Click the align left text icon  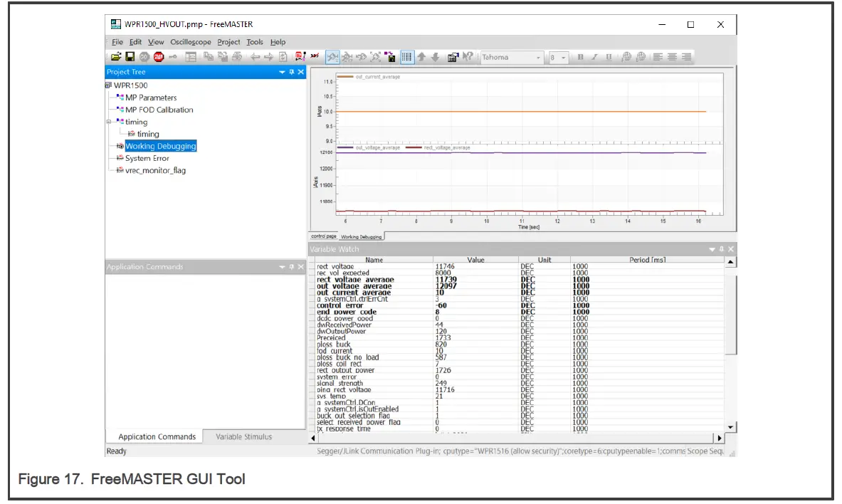[x=658, y=57]
